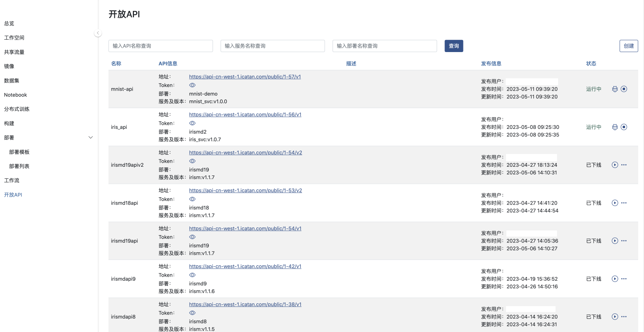Stop the running mnist-api service
Screen dimensions: 644x332
624,89
